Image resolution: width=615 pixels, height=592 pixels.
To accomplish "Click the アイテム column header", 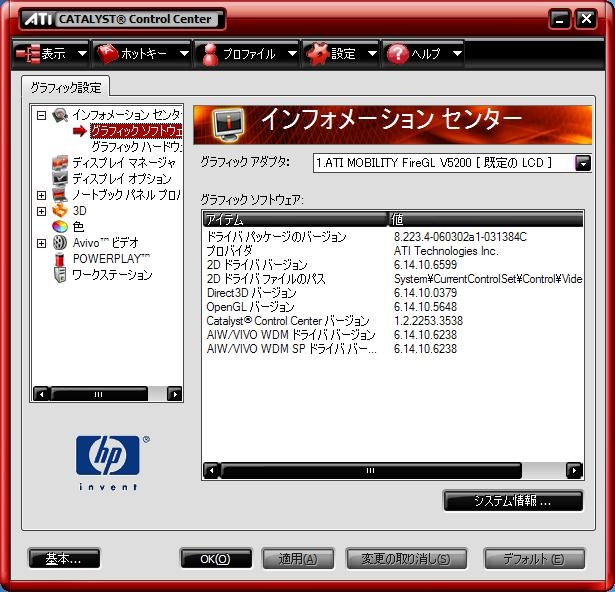I will pyautogui.click(x=295, y=219).
